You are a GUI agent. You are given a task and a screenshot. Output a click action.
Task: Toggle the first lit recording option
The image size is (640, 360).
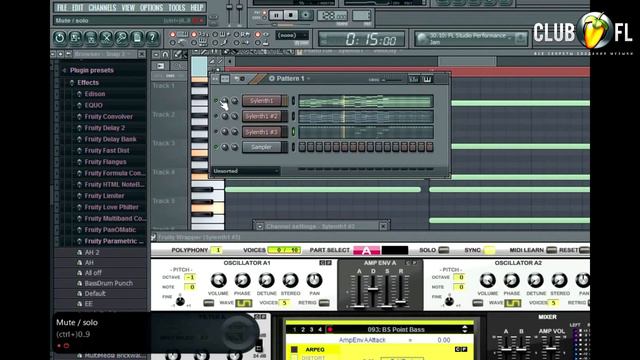173,35
